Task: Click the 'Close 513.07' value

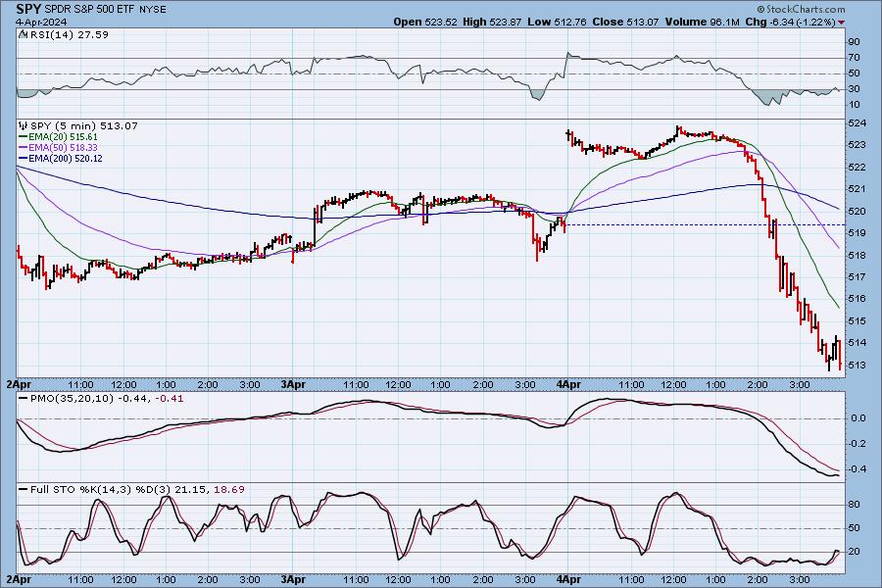Action: pos(625,22)
